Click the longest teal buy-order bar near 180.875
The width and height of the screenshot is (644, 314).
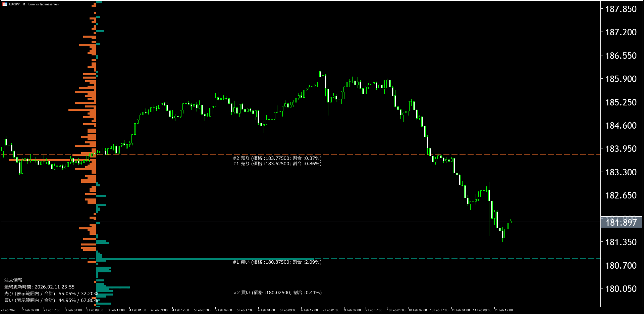pyautogui.click(x=205, y=259)
